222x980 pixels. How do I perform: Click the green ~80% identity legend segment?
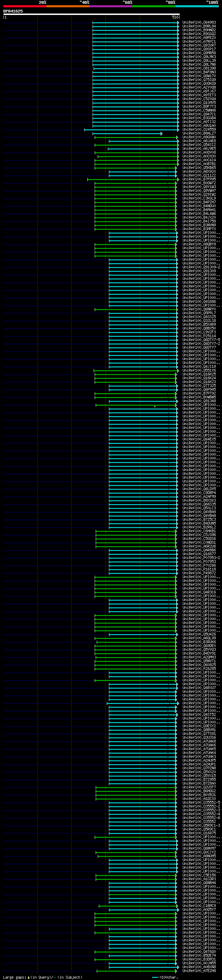154,6
